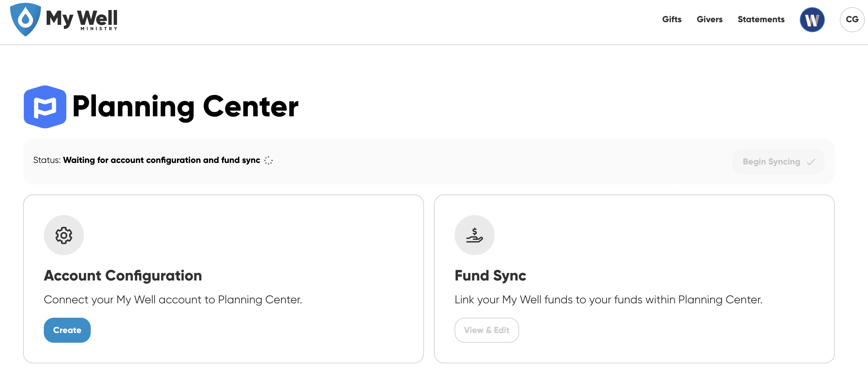Viewport: 868px width, 379px height.
Task: Go to the Statements page
Action: click(761, 19)
